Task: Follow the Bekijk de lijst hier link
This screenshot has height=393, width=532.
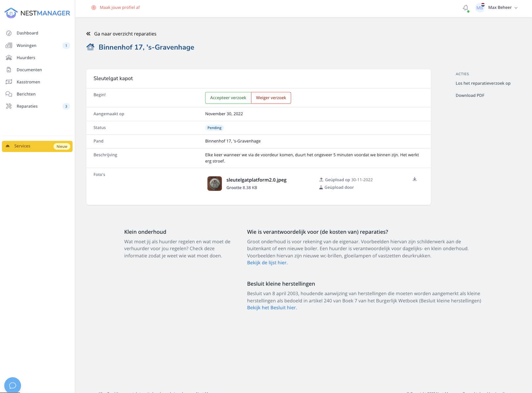Action: point(267,263)
